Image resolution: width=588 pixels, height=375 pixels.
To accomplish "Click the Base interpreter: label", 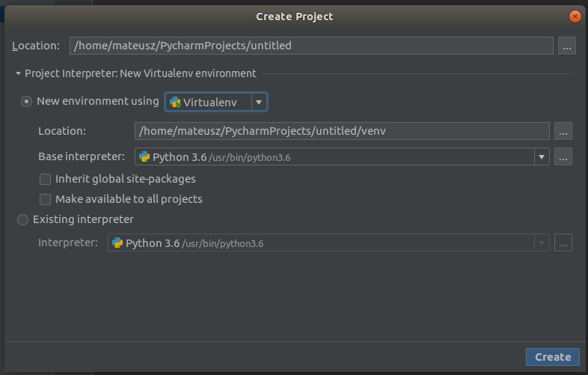I will pos(82,156).
